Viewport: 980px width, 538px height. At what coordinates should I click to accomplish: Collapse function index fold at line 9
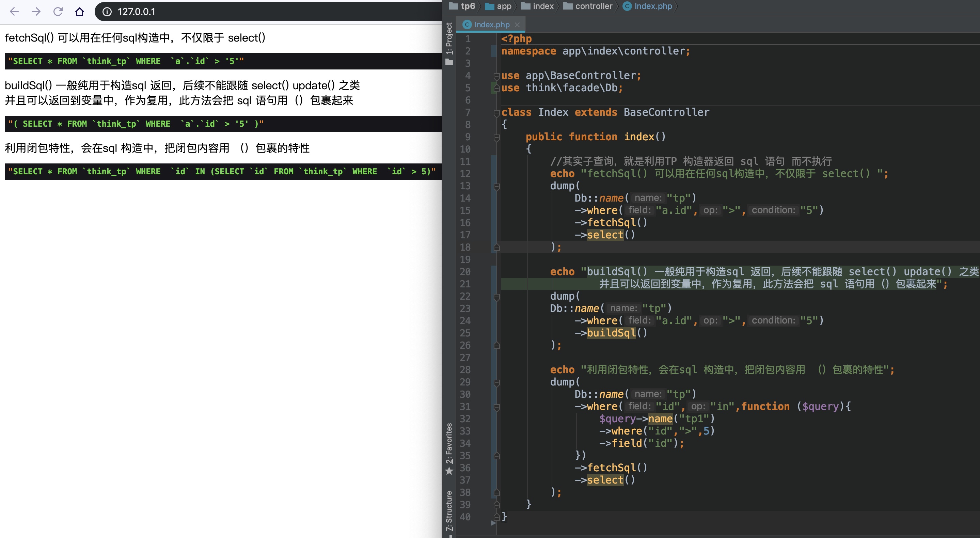click(496, 137)
